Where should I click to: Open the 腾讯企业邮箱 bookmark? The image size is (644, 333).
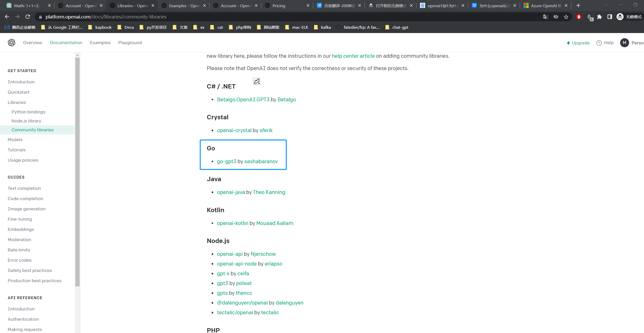pyautogui.click(x=20, y=27)
